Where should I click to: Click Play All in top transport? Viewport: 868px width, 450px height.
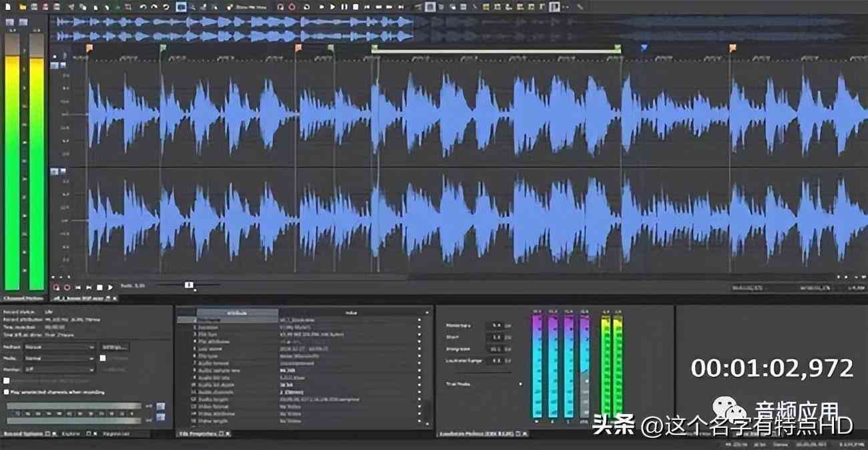click(x=322, y=6)
